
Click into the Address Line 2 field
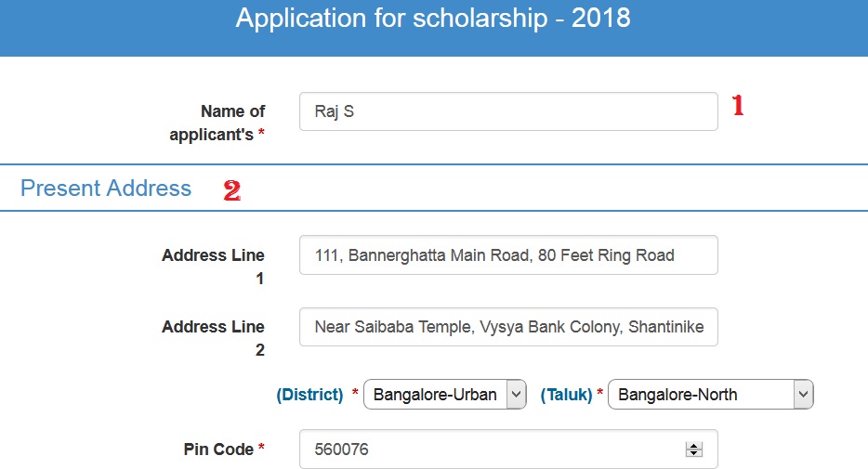(507, 327)
